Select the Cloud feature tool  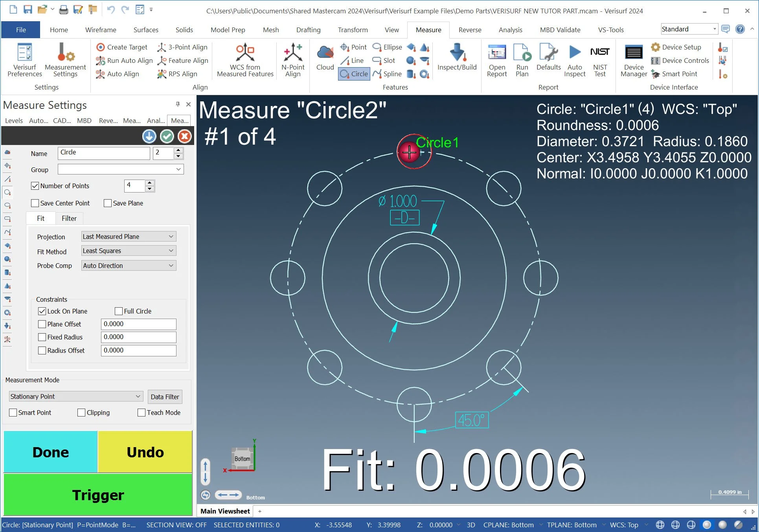coord(325,58)
